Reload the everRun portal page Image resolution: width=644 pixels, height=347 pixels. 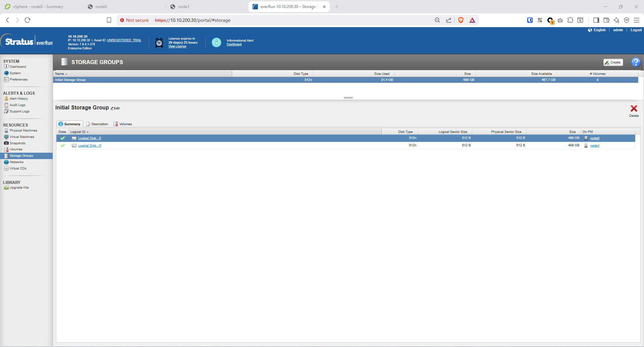point(28,20)
